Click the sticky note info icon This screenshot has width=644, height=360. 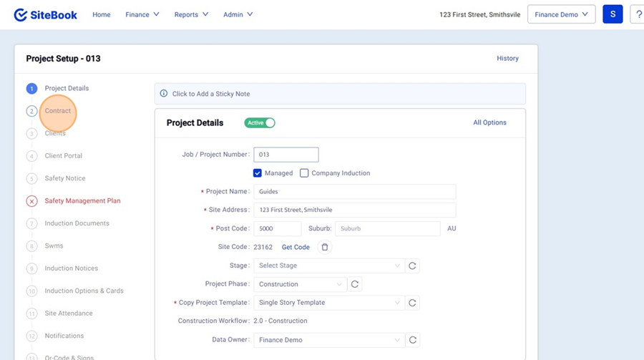coord(164,94)
